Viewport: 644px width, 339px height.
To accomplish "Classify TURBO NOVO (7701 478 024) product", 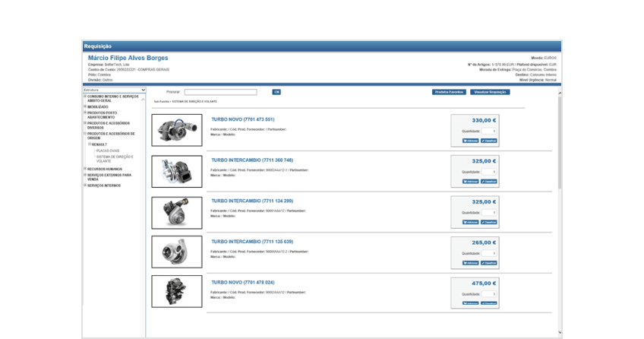I will coord(489,303).
